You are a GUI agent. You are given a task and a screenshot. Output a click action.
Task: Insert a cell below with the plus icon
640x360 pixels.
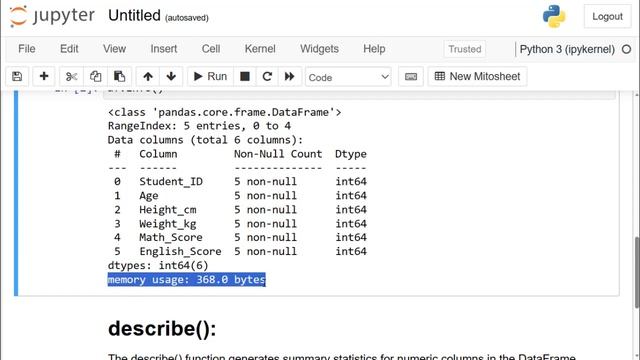coord(44,76)
